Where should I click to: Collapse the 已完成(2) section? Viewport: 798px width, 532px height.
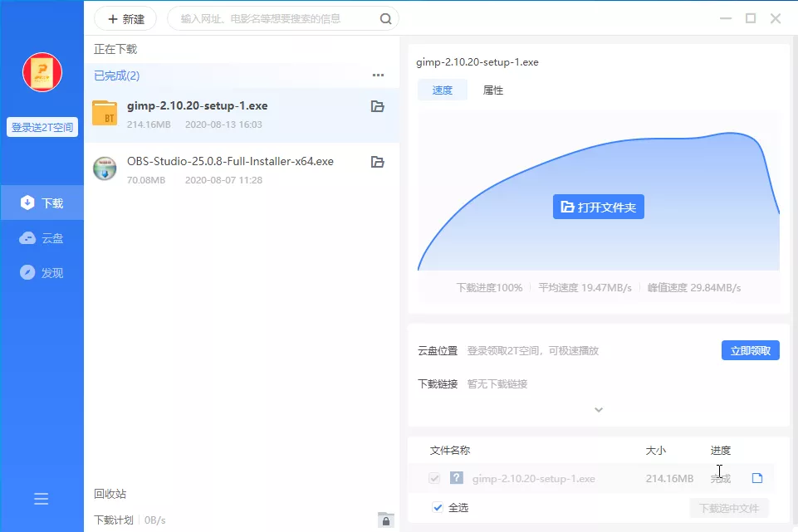115,75
